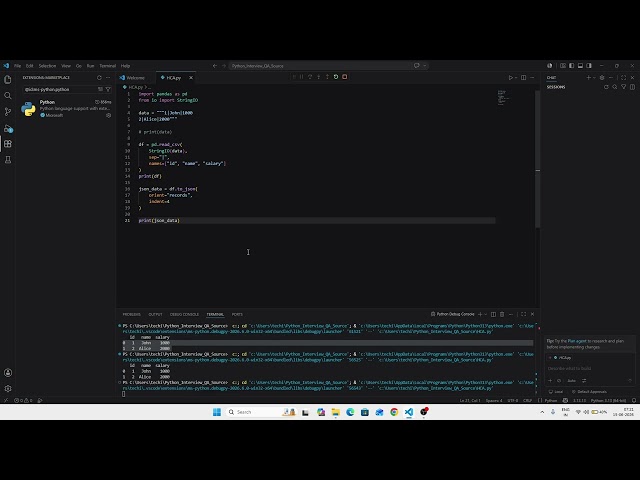Open Source Control view in activity bar

click(8, 111)
